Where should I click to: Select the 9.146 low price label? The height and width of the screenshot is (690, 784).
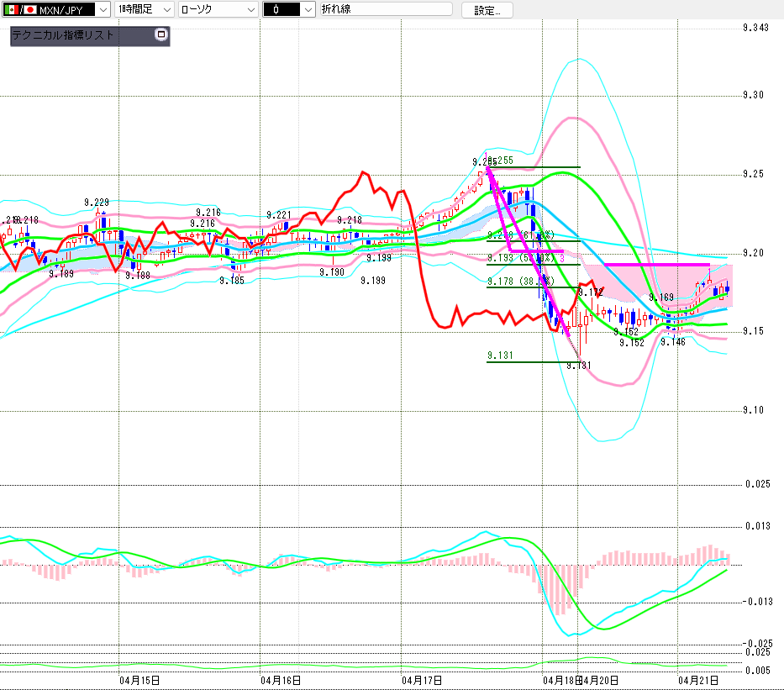point(672,342)
